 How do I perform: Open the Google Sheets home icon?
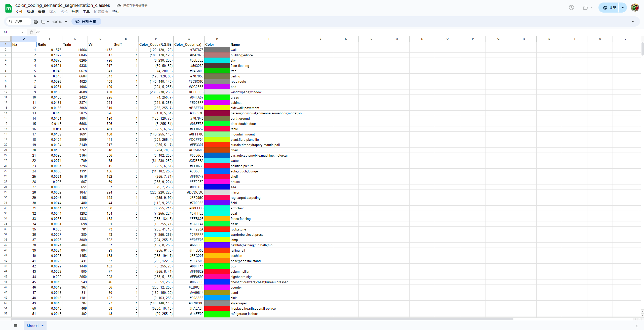click(x=9, y=8)
